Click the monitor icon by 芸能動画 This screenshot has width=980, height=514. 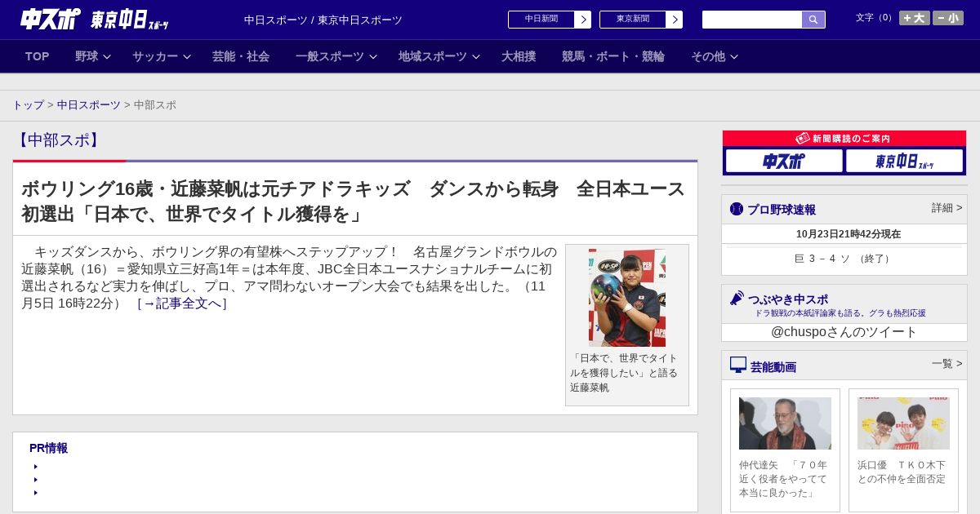[738, 365]
